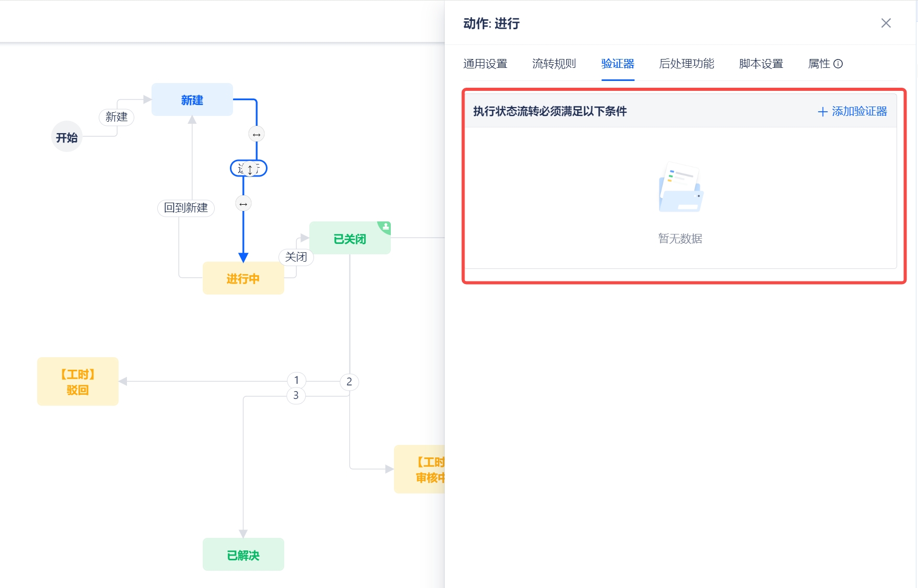Click the 关闭 transition label

296,257
